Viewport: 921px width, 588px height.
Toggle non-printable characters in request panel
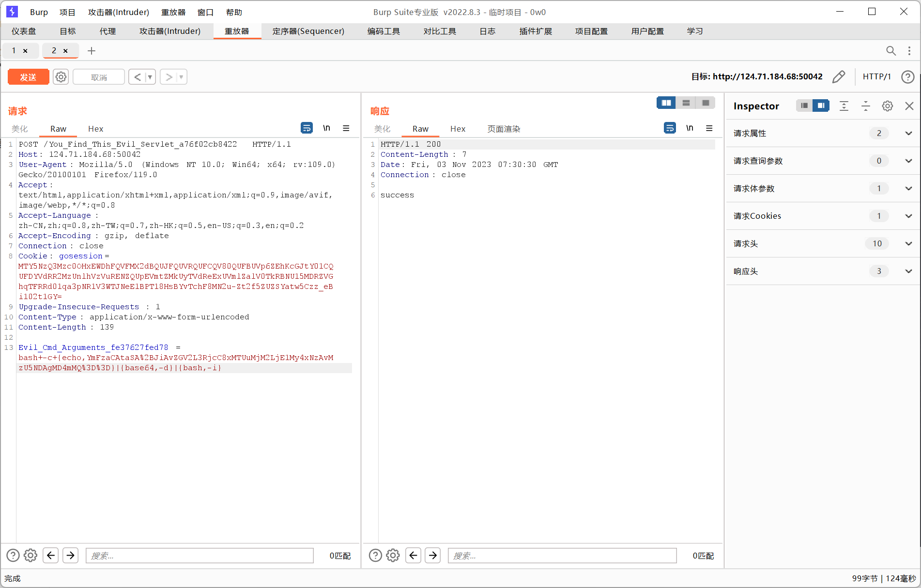point(326,128)
